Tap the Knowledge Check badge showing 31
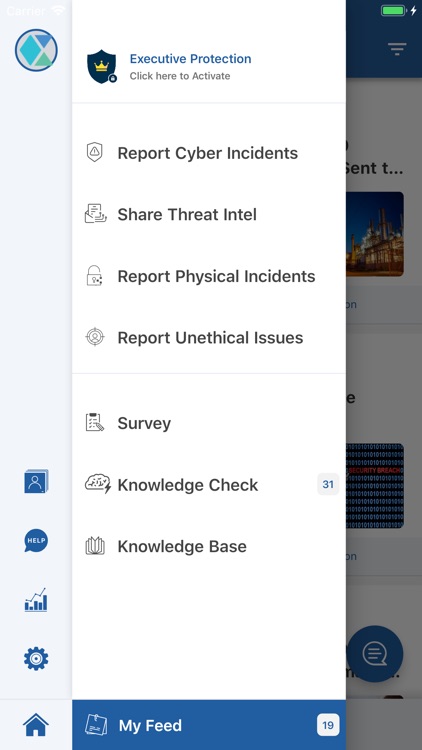The image size is (422, 750). (328, 485)
